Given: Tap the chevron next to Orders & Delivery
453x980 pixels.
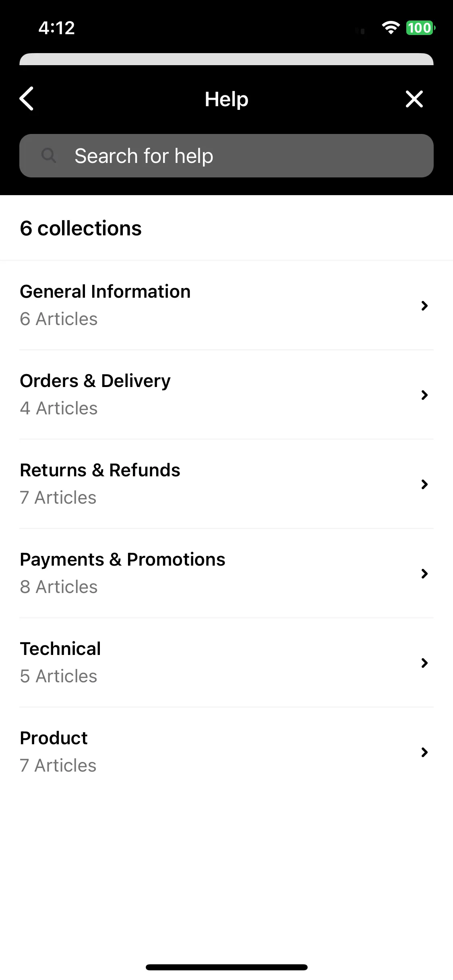Looking at the screenshot, I should [424, 395].
